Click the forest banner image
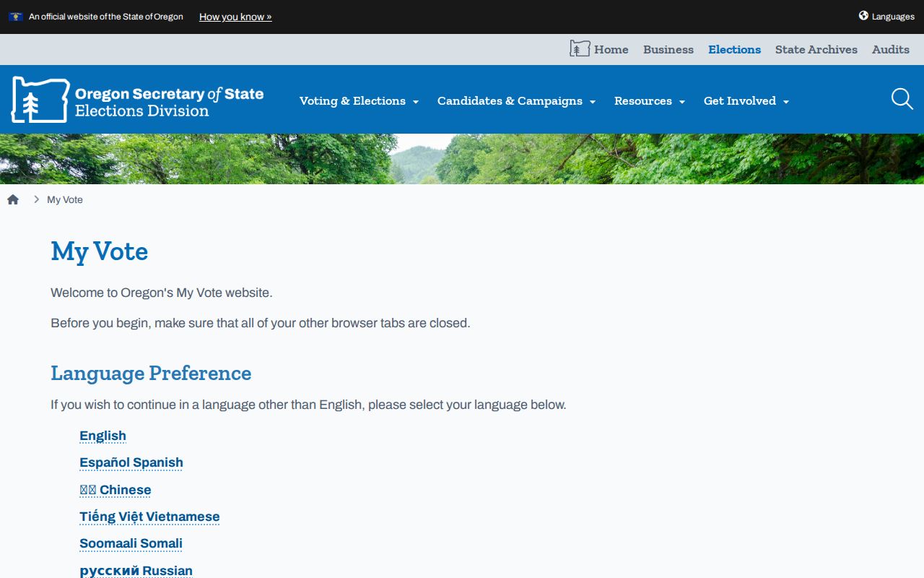The height and width of the screenshot is (578, 924). point(462,159)
